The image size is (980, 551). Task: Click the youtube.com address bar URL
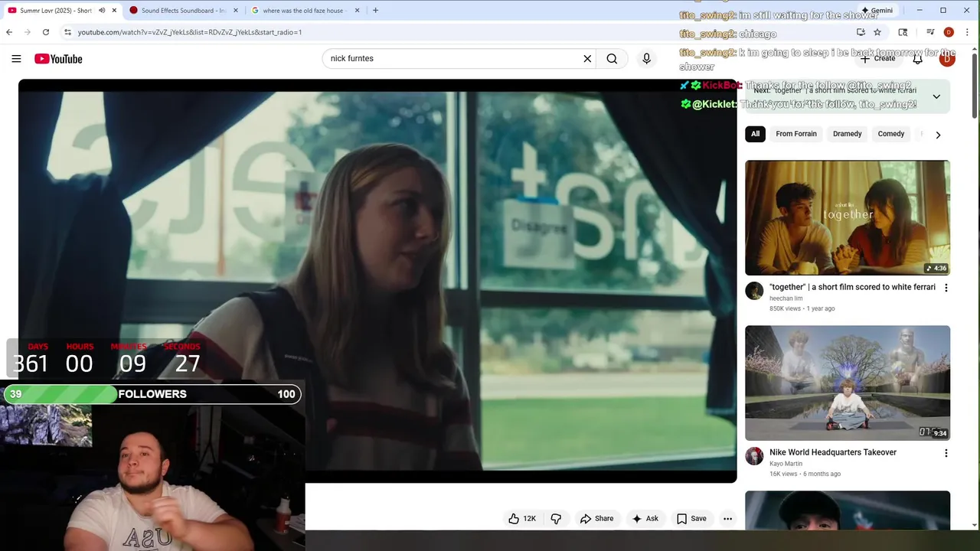point(190,32)
